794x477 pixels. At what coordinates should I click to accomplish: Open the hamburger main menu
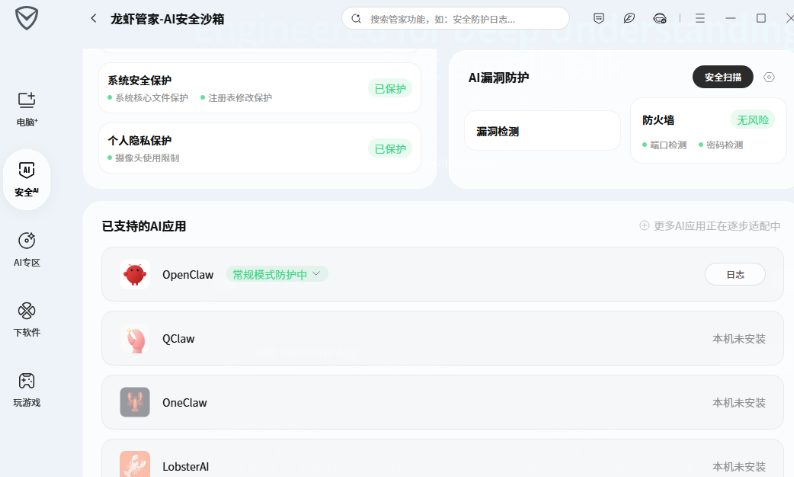[x=700, y=18]
